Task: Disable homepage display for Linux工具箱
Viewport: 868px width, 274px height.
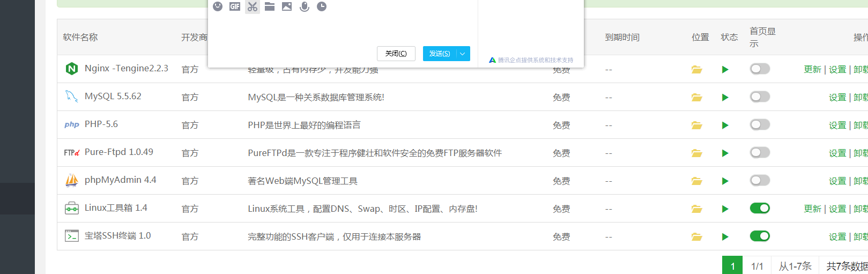Action: [760, 208]
